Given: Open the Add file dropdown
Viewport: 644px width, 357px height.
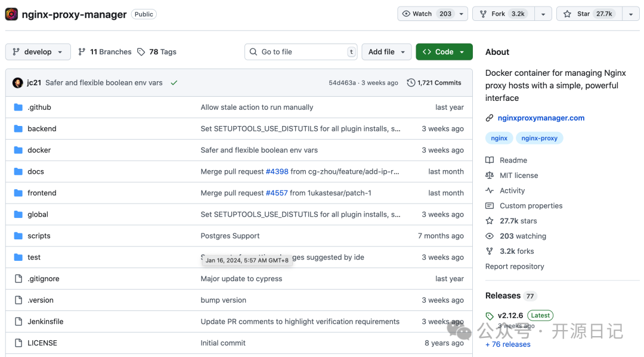Looking at the screenshot, I should tap(387, 52).
